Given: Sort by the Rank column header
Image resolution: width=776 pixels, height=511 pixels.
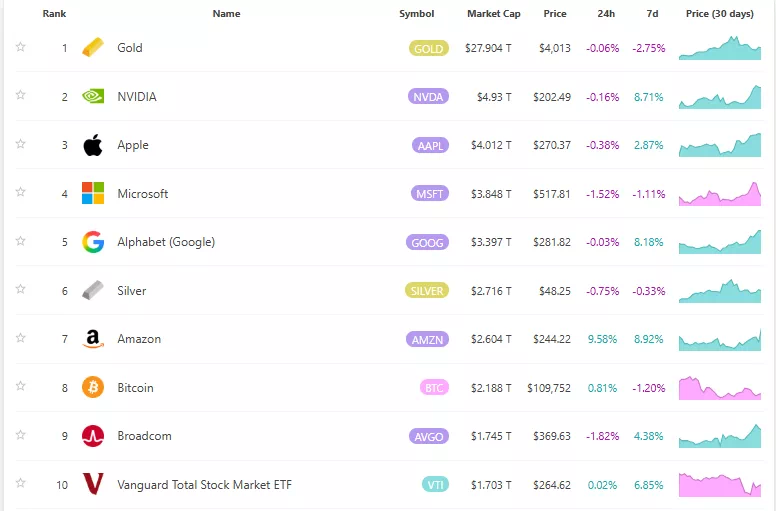Looking at the screenshot, I should click(54, 14).
